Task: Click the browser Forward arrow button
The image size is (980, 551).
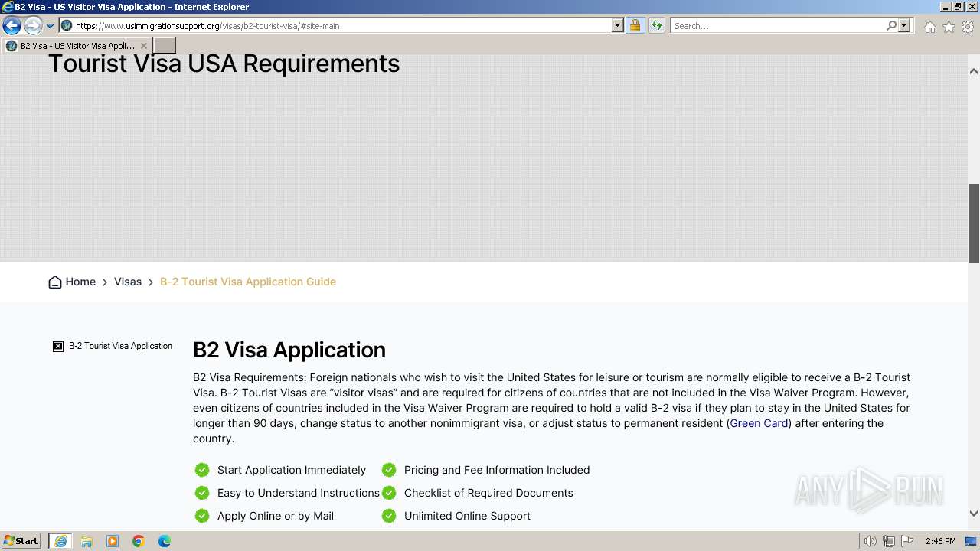Action: 33,26
